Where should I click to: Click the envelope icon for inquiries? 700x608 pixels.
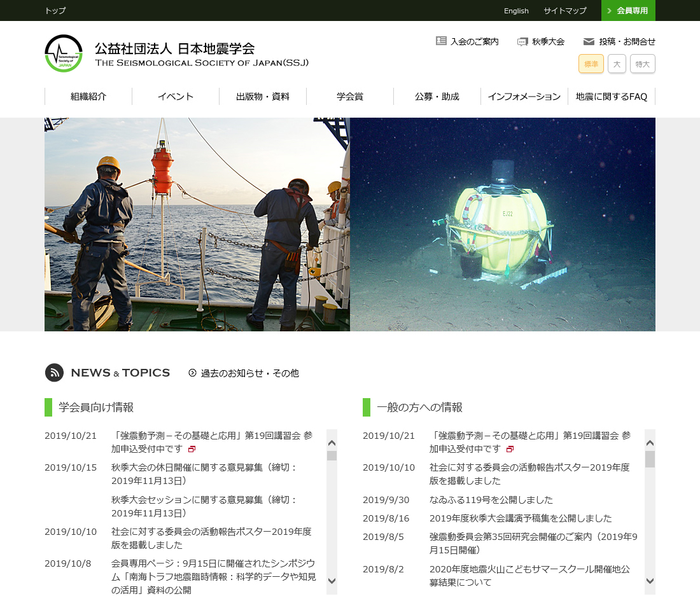589,42
